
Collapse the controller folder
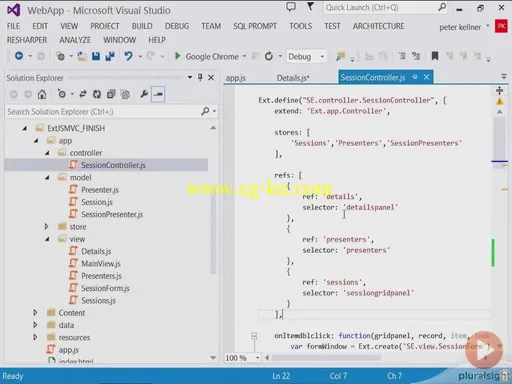47,153
